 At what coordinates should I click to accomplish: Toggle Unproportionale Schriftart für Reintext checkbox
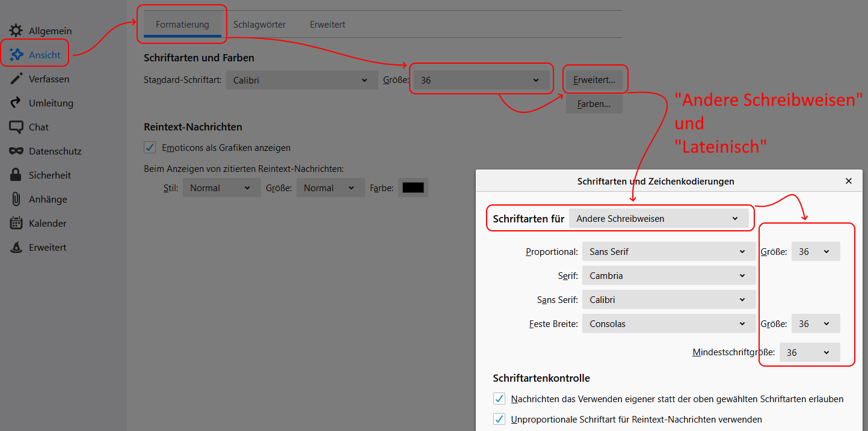pyautogui.click(x=499, y=419)
